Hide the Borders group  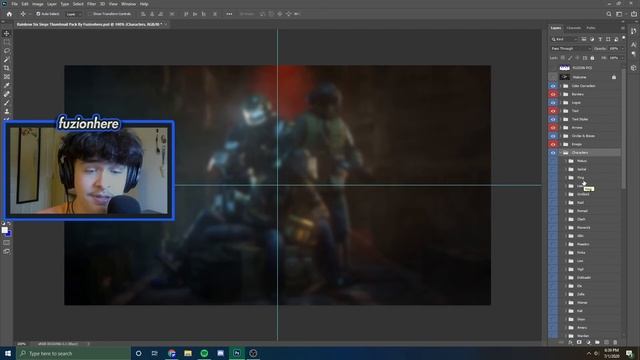[x=553, y=94]
